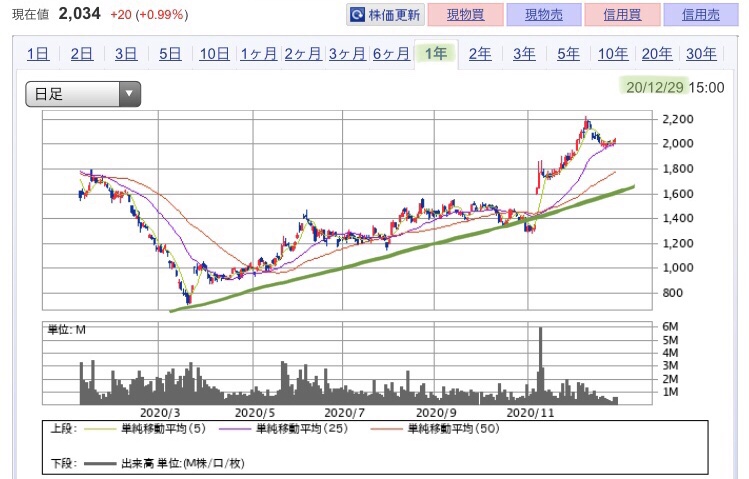This screenshot has height=479, width=749.
Task: Click the 20/12/29 date stamp
Action: tap(654, 87)
